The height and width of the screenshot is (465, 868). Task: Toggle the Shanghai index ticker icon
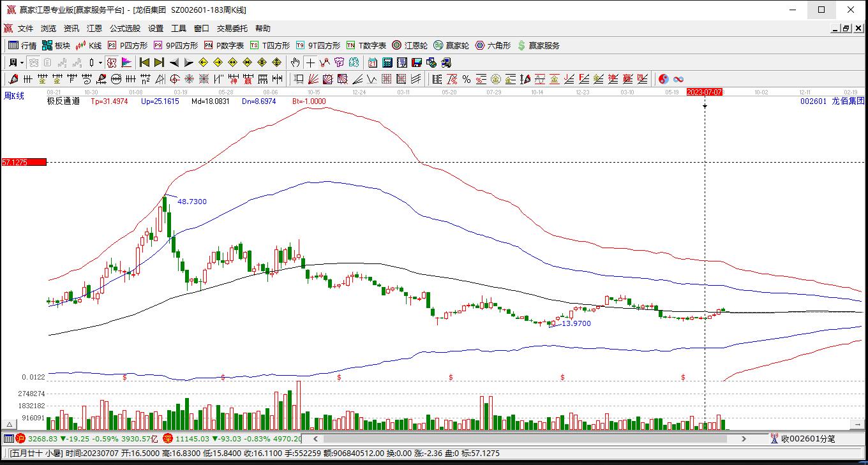point(20,439)
